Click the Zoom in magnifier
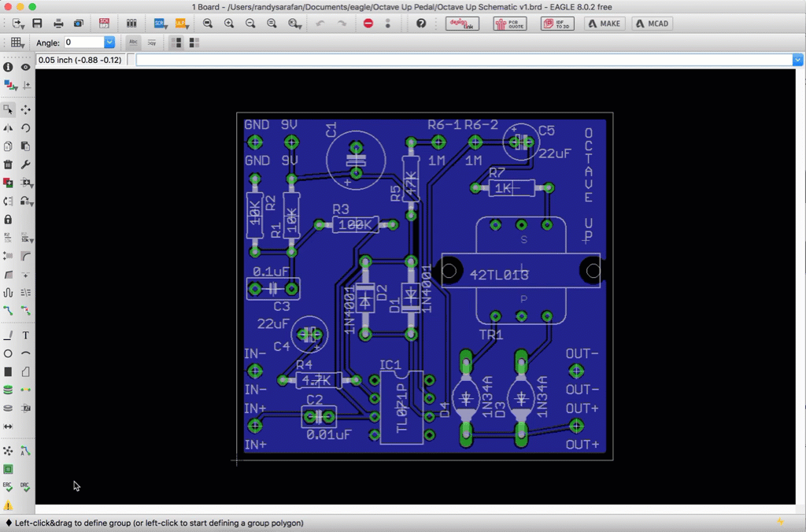806x532 pixels. click(229, 24)
